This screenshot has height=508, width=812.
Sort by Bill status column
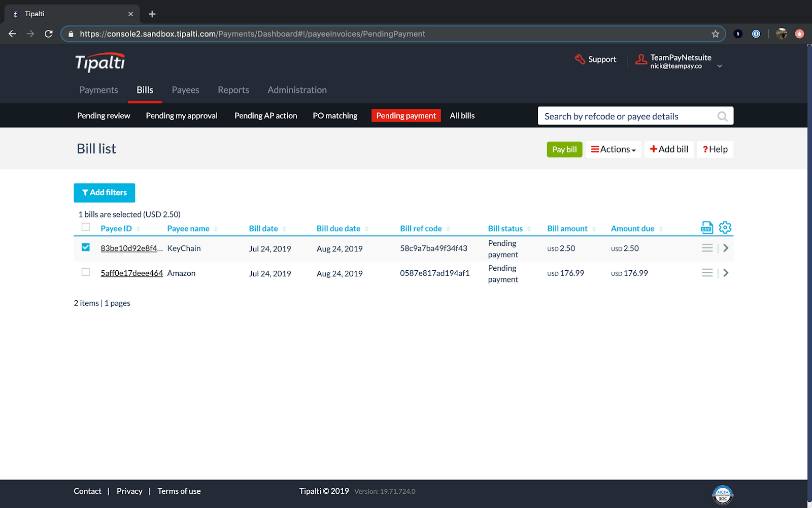(x=510, y=229)
